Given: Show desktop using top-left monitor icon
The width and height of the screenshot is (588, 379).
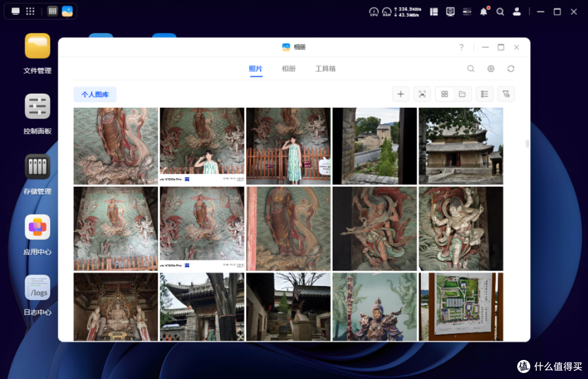Looking at the screenshot, I should coord(15,11).
